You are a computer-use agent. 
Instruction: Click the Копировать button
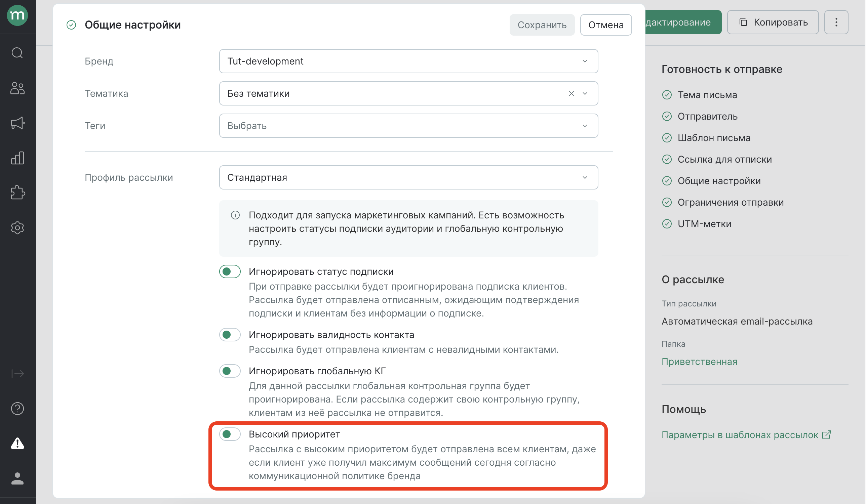point(774,22)
